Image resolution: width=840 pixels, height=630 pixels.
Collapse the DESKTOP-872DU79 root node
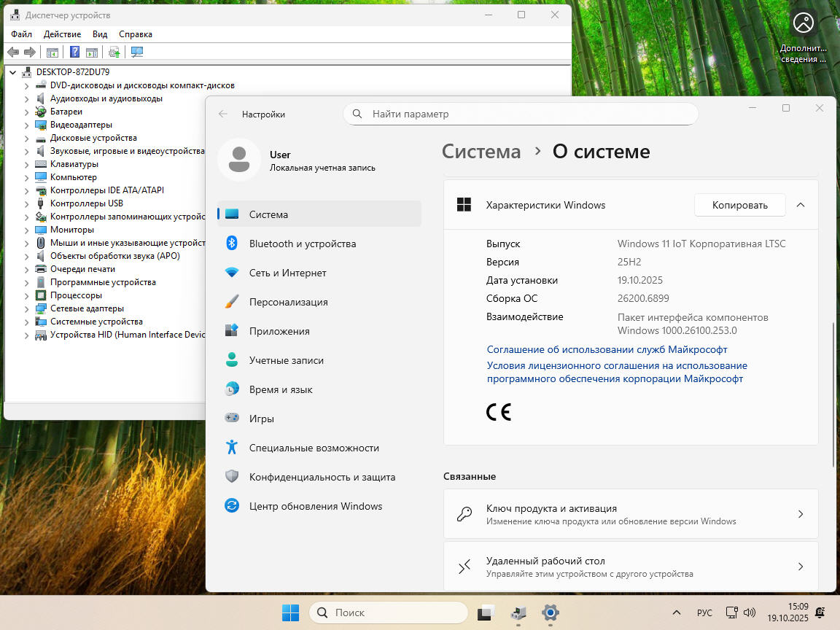click(x=13, y=72)
